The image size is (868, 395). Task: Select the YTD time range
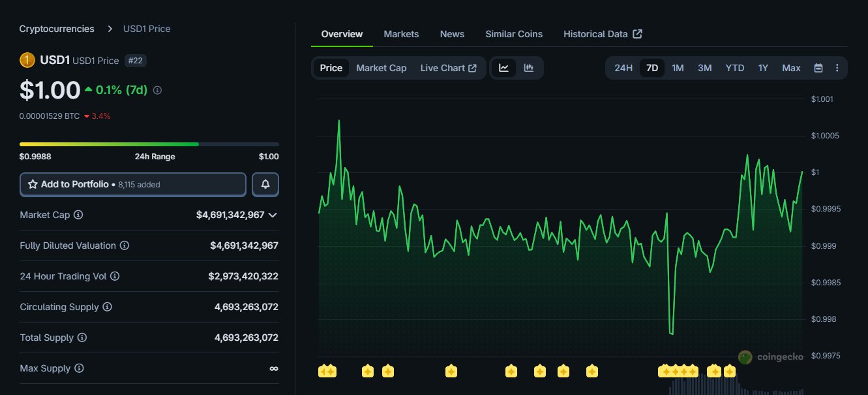(x=734, y=68)
